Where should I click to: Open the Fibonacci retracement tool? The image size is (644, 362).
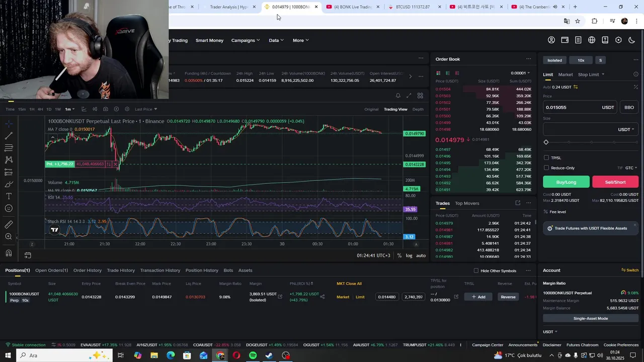click(9, 148)
